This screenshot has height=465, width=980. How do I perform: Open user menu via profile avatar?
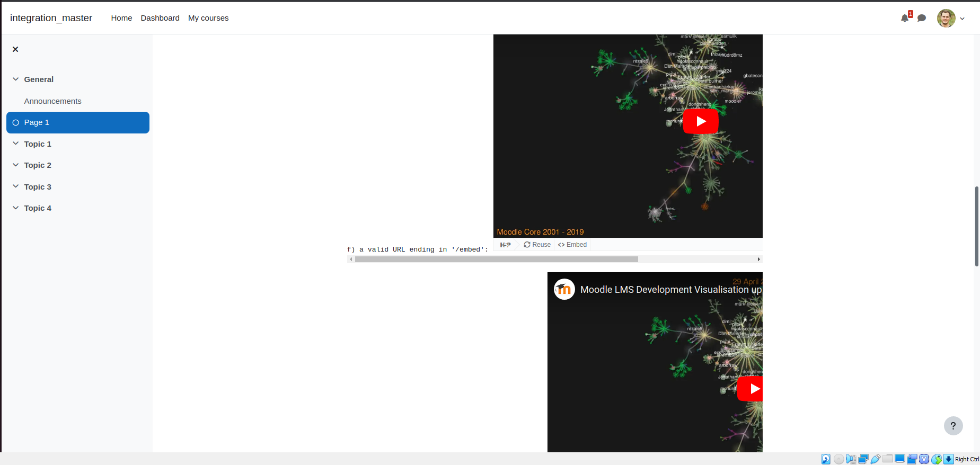click(946, 18)
